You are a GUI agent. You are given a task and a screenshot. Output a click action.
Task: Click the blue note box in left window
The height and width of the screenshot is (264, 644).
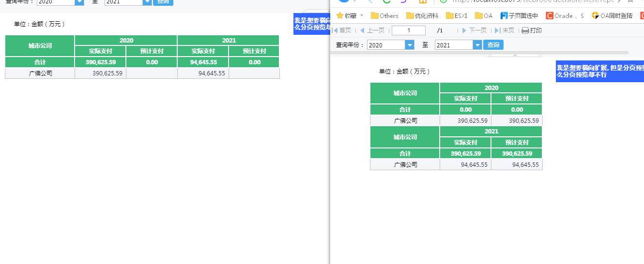pos(311,24)
